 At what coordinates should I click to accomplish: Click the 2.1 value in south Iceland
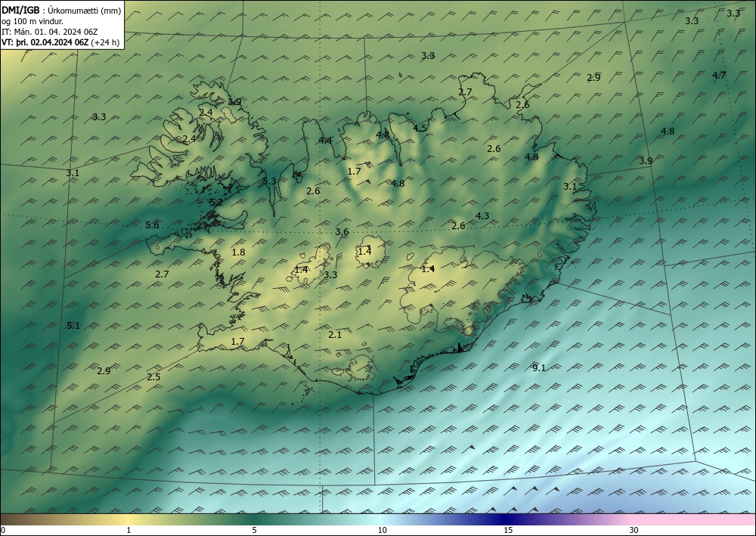click(x=335, y=334)
